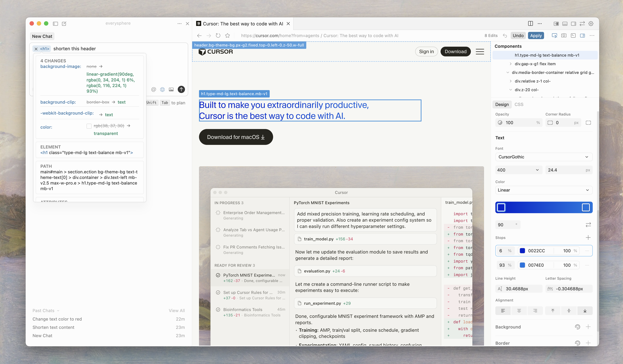
Task: Swap gradient direction with the arrows icon
Action: (588, 224)
